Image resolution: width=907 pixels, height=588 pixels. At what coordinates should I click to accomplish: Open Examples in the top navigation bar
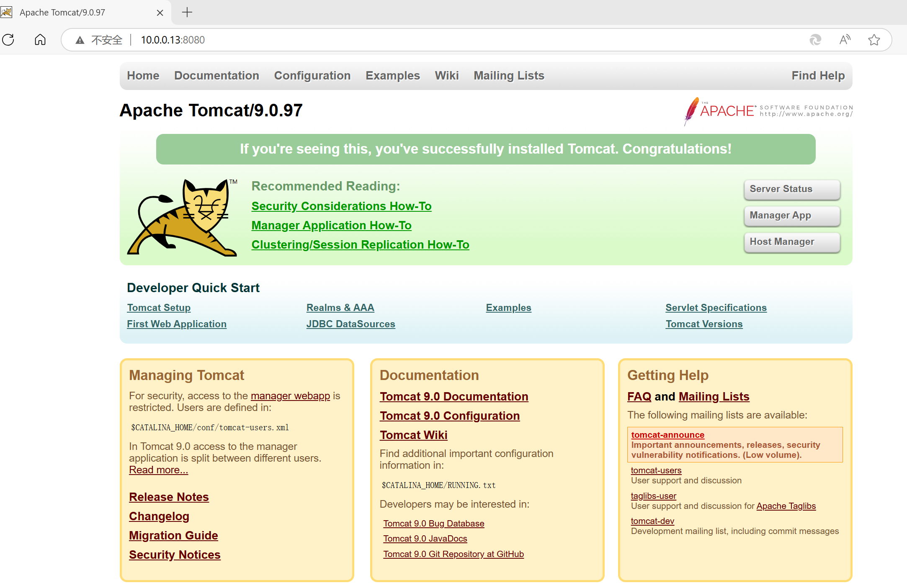tap(393, 76)
